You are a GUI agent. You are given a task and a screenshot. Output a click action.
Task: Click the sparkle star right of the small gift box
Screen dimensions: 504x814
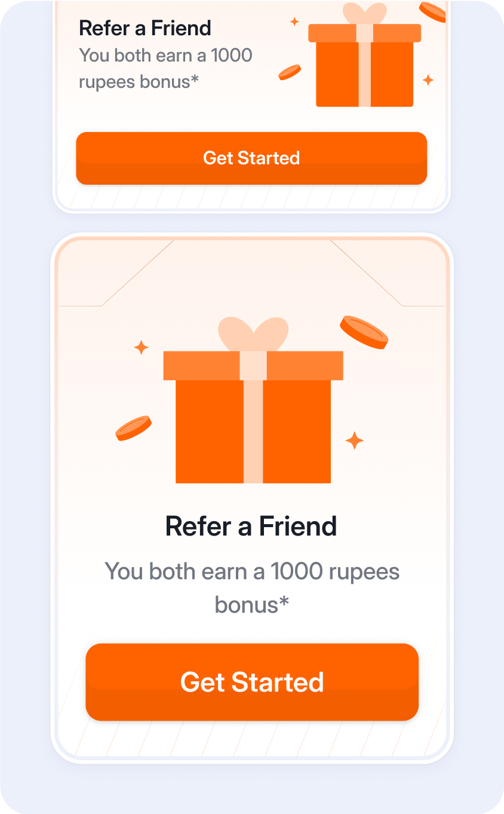click(x=428, y=80)
